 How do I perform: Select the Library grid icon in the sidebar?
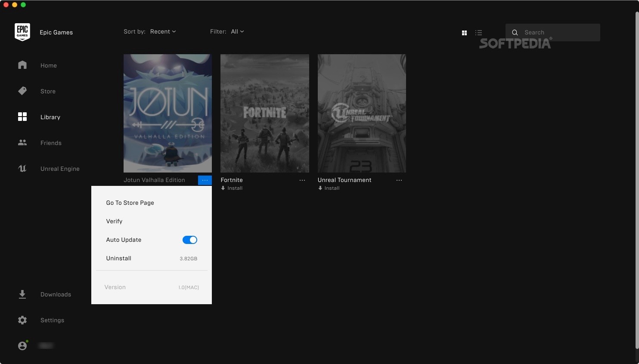point(22,117)
